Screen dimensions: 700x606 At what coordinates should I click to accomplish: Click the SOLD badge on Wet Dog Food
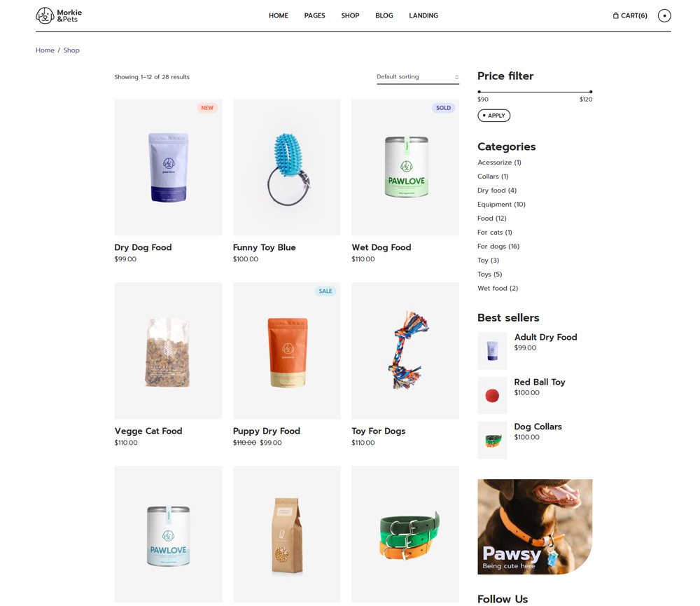[443, 108]
